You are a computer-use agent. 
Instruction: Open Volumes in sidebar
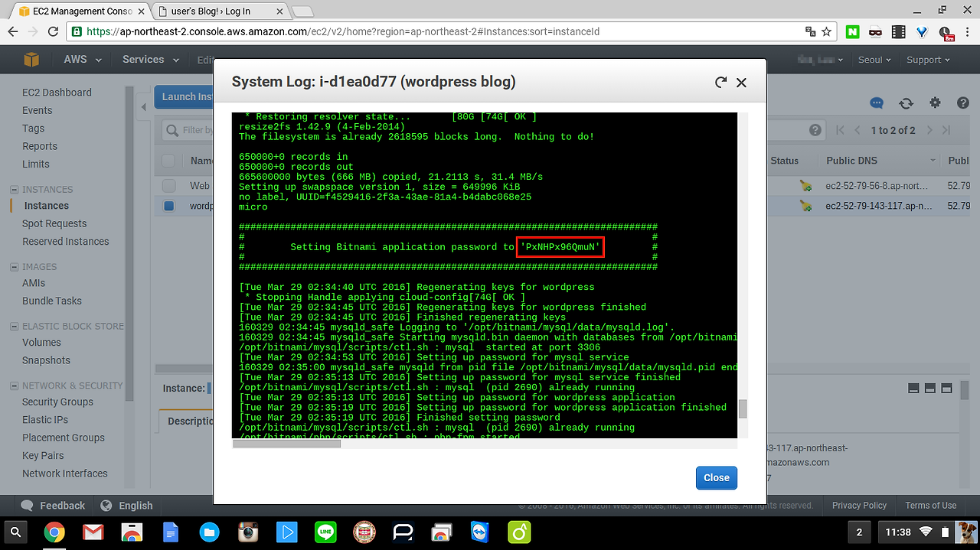tap(41, 342)
